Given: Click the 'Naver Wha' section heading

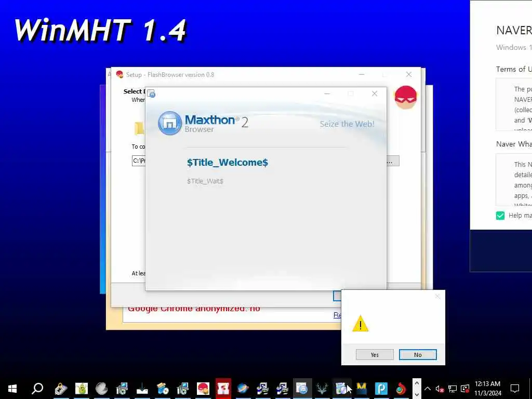Looking at the screenshot, I should 514,144.
